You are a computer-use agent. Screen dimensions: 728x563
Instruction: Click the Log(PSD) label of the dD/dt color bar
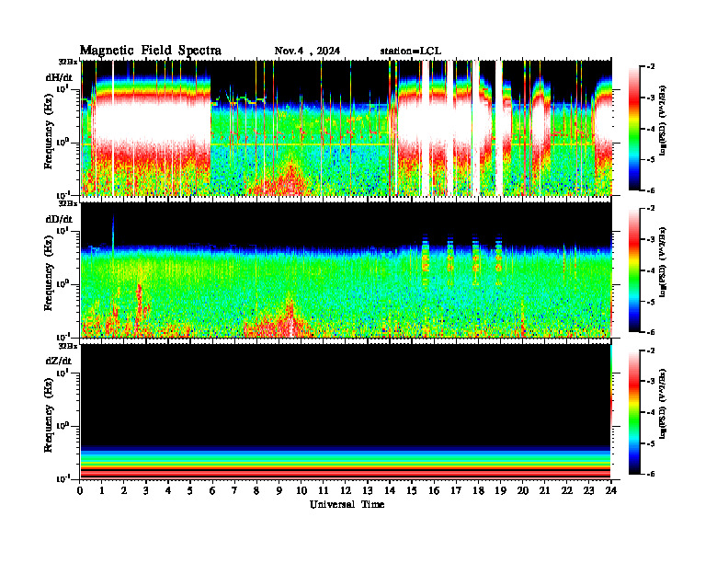663,262
